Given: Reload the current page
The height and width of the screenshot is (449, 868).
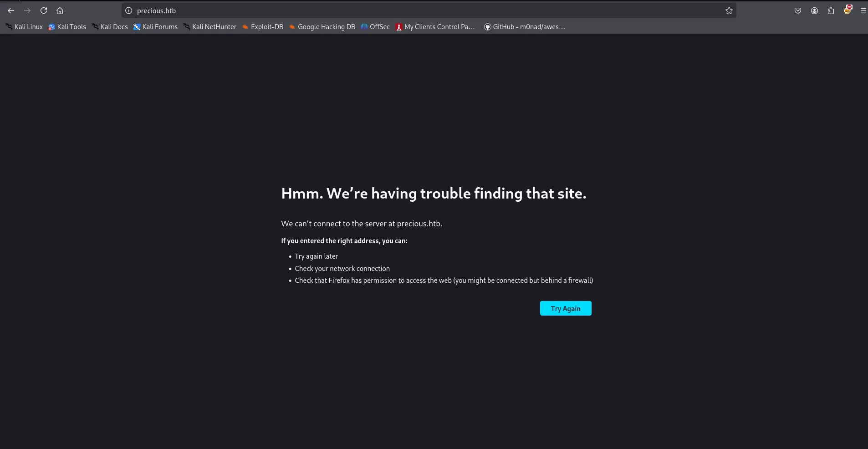Looking at the screenshot, I should [44, 10].
